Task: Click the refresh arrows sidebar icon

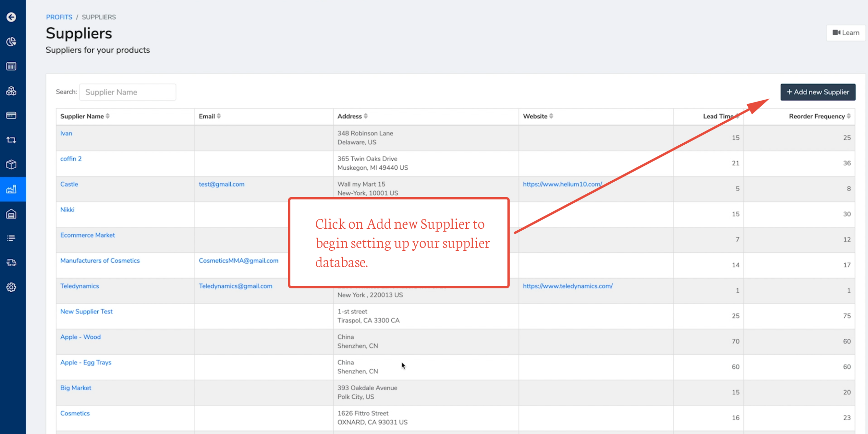Action: (x=11, y=140)
